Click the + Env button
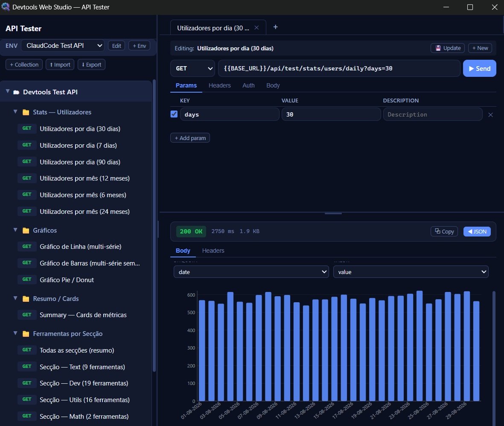 pyautogui.click(x=139, y=46)
